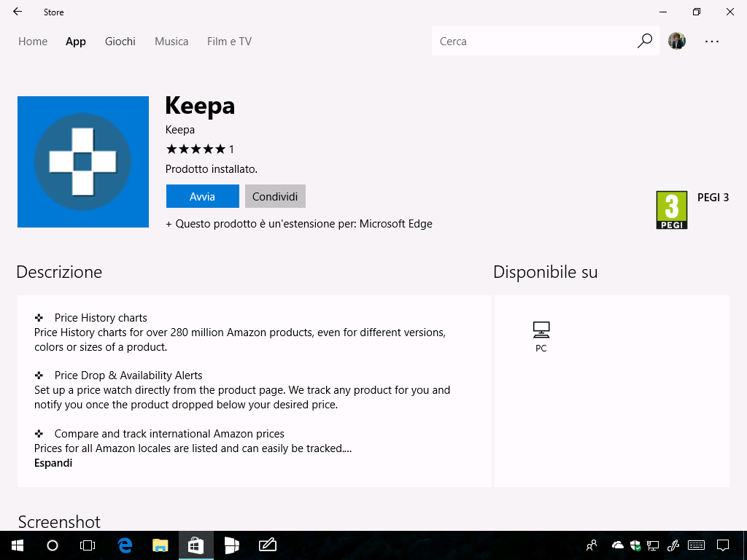Open Windows Ink Workspace pen icon
Viewport: 747px width, 560px height.
point(673,545)
